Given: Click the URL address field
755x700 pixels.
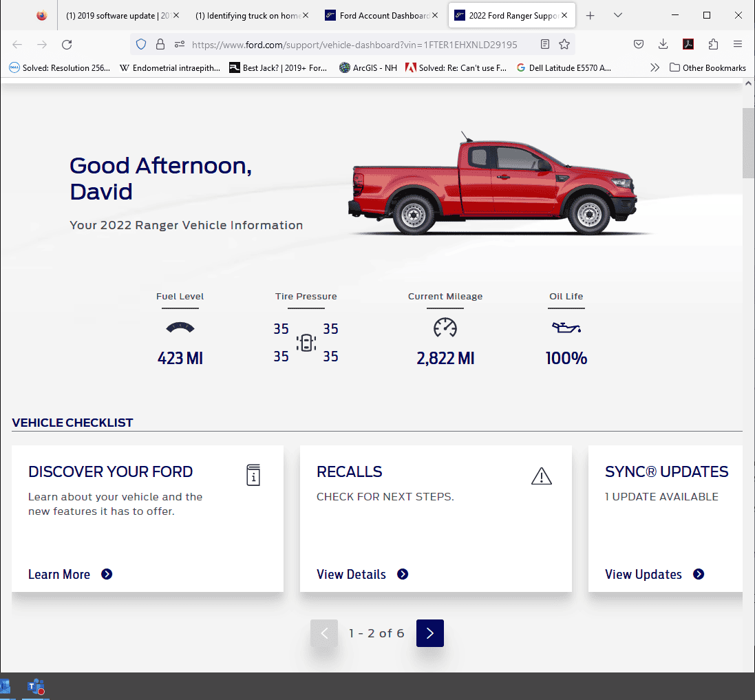Looking at the screenshot, I should click(354, 45).
